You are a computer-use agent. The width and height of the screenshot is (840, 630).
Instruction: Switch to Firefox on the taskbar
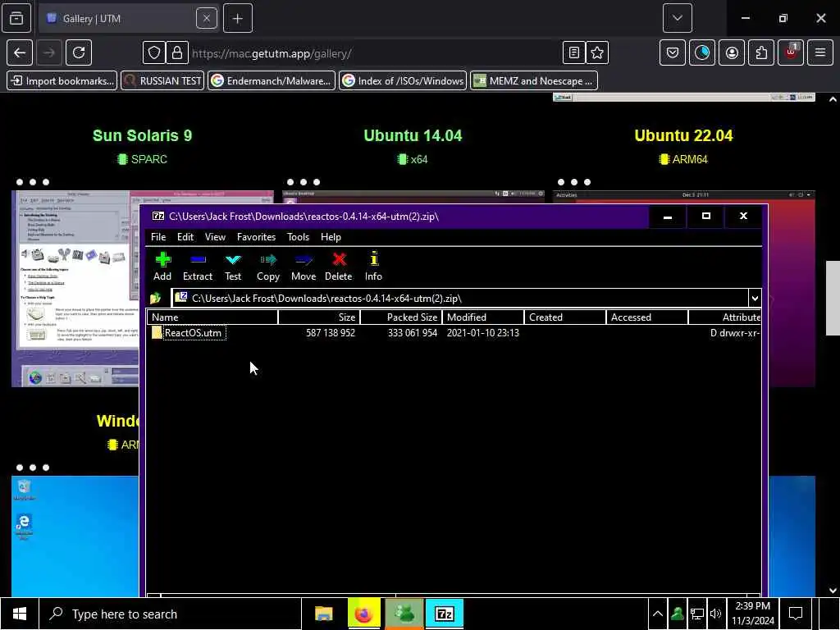point(363,614)
